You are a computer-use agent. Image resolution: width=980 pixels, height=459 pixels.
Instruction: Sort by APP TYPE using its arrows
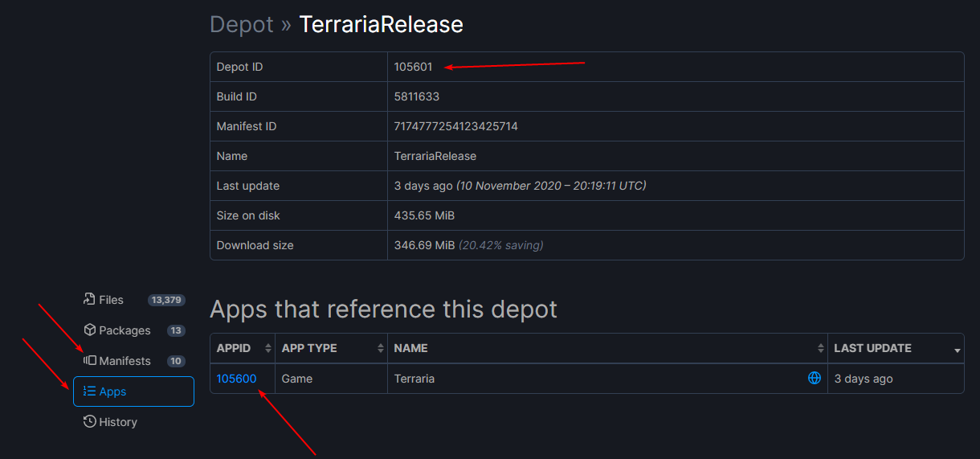click(x=380, y=349)
